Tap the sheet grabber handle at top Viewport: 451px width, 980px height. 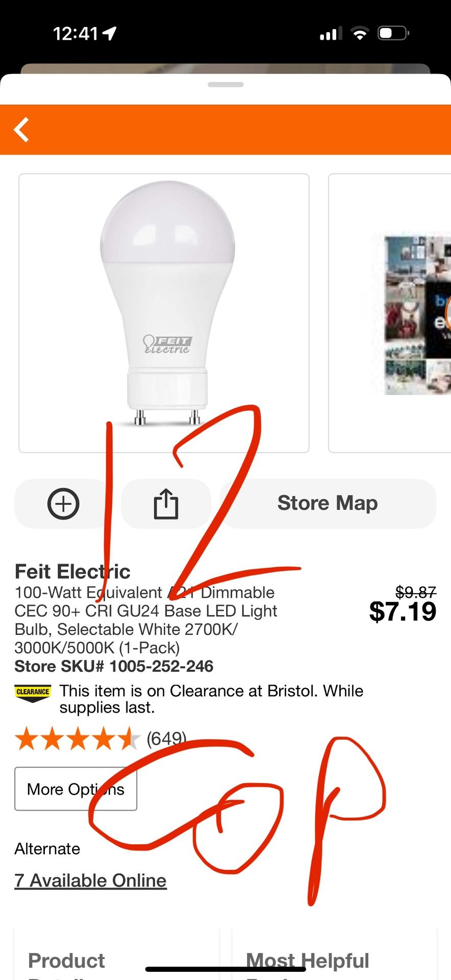pos(225,85)
